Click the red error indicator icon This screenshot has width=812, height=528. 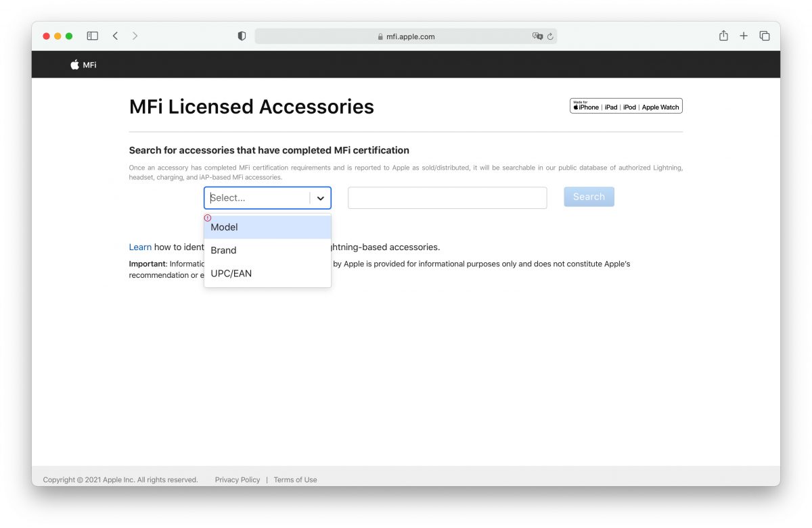(208, 218)
